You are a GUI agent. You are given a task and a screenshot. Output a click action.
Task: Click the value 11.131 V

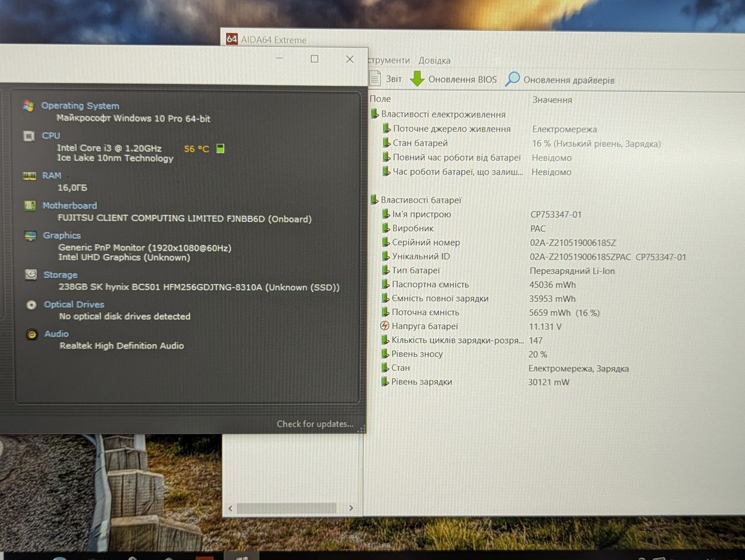pos(545,327)
